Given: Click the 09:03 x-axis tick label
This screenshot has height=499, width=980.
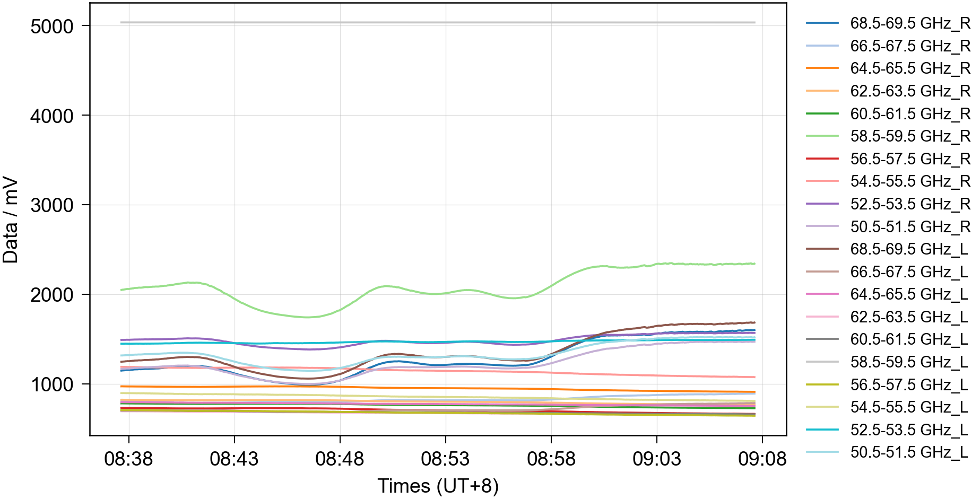Looking at the screenshot, I should click(x=656, y=459).
